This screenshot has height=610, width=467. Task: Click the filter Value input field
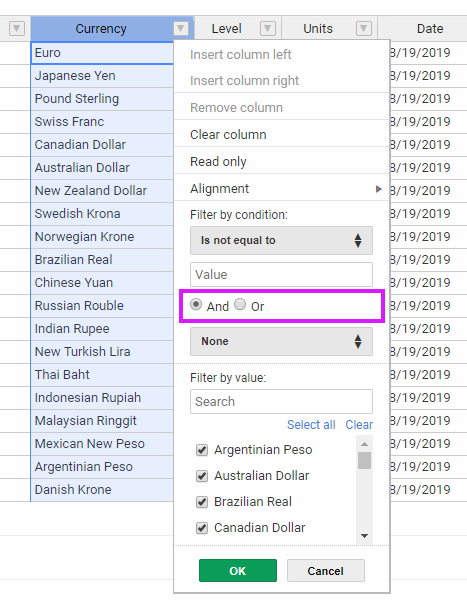coord(281,275)
